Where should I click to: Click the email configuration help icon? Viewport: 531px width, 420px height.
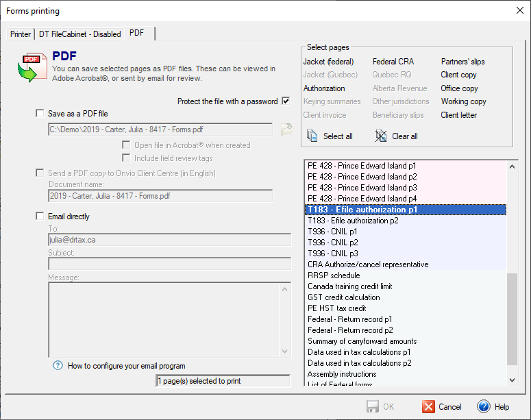tap(58, 365)
